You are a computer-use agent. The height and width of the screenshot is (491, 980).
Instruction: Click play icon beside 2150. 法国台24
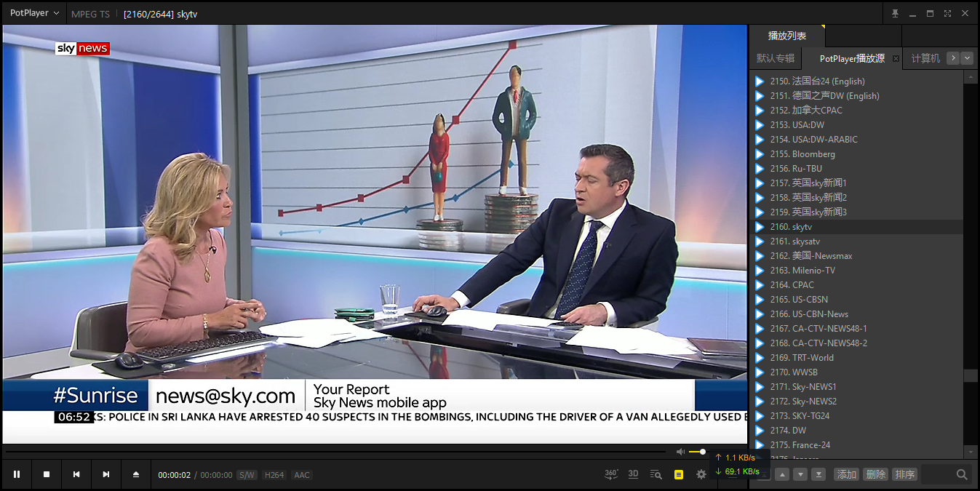pyautogui.click(x=759, y=81)
